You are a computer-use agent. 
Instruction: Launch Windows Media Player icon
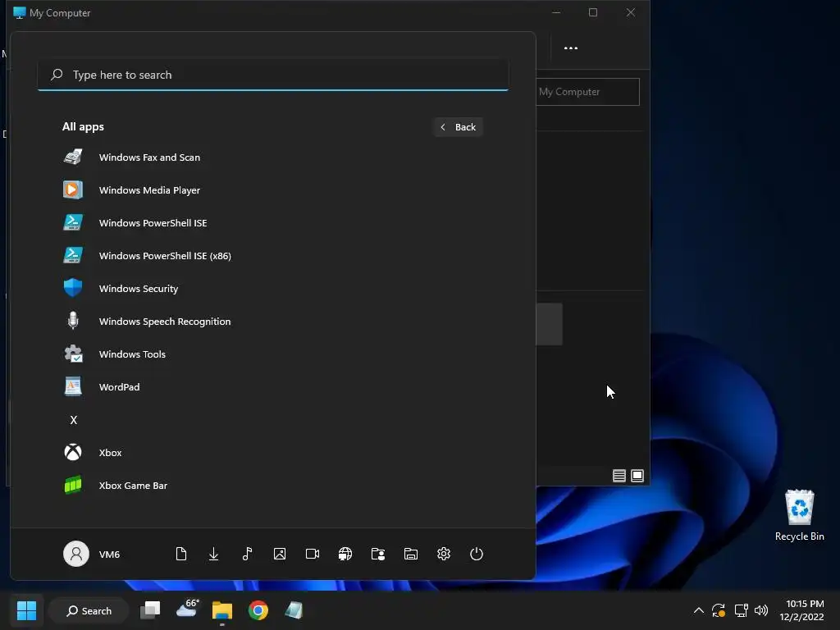73,189
